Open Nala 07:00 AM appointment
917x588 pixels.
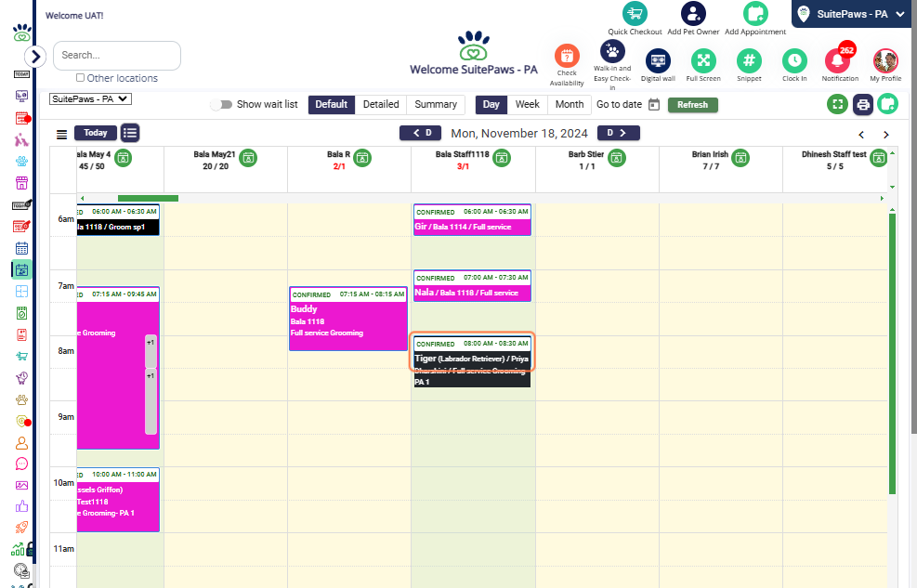472,286
